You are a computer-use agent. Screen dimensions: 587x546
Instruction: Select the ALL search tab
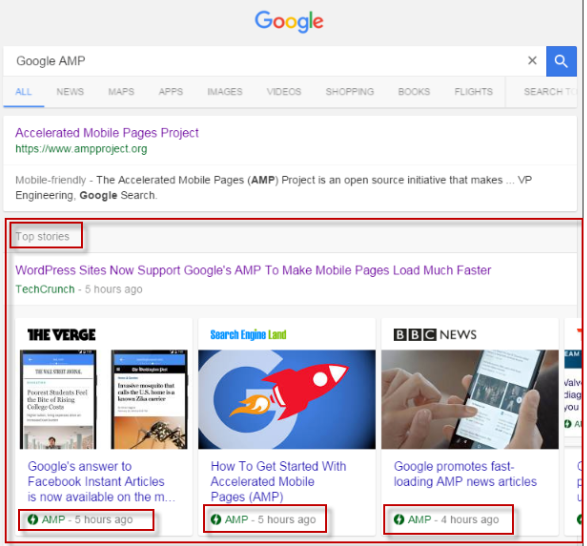[24, 92]
